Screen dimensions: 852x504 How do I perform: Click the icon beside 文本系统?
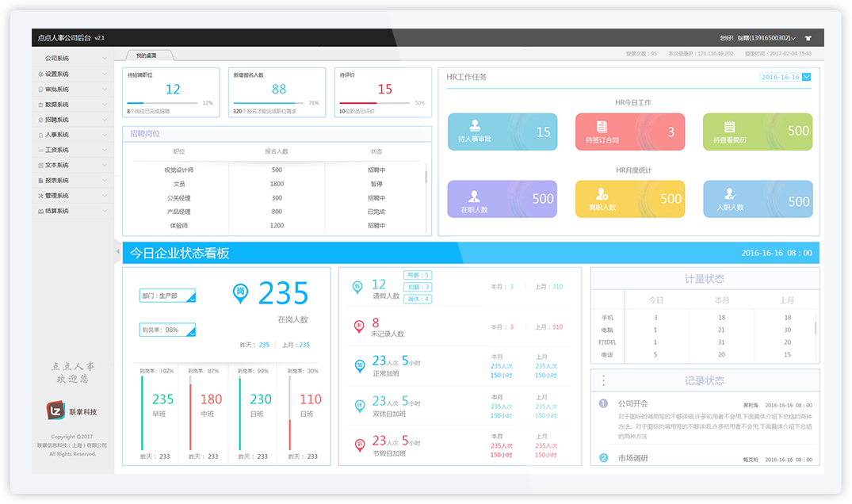(x=40, y=165)
